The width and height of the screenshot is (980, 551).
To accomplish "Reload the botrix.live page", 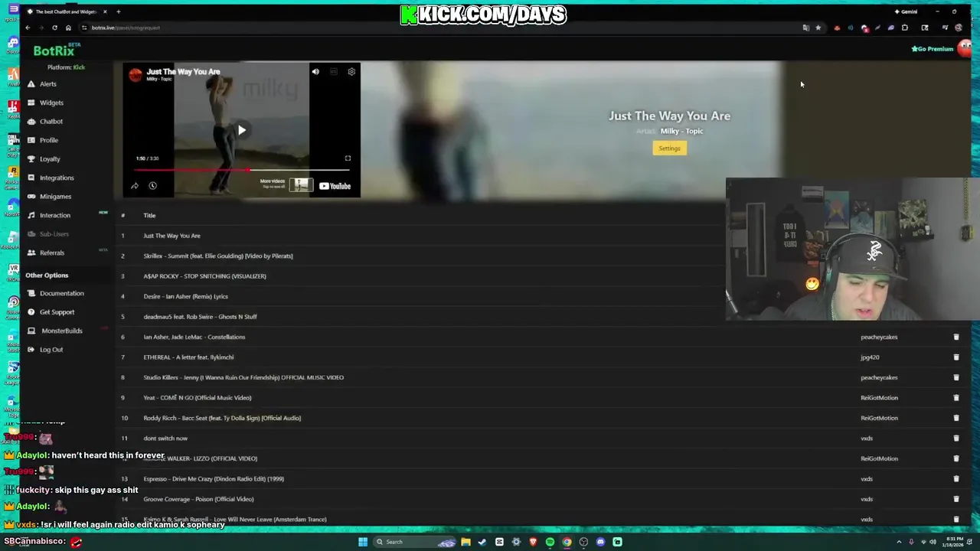I will 54,28.
